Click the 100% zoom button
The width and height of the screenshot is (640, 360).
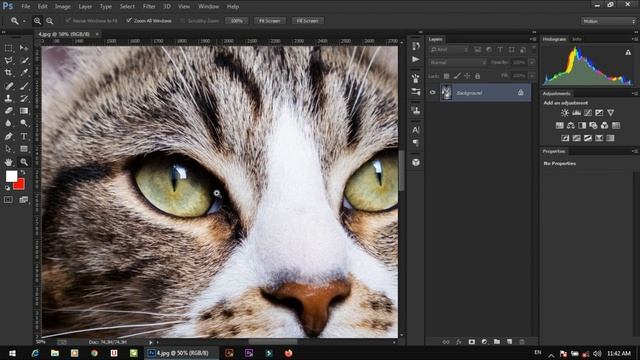coord(236,21)
